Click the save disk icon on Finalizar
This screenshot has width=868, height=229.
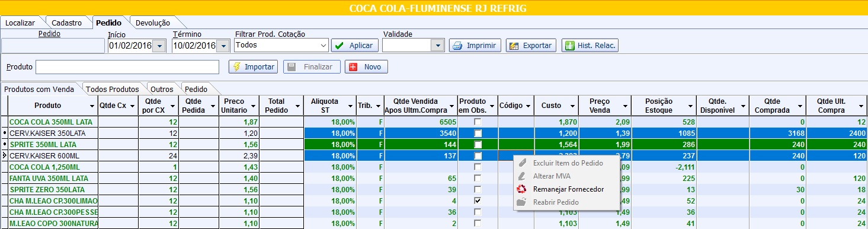coord(292,67)
